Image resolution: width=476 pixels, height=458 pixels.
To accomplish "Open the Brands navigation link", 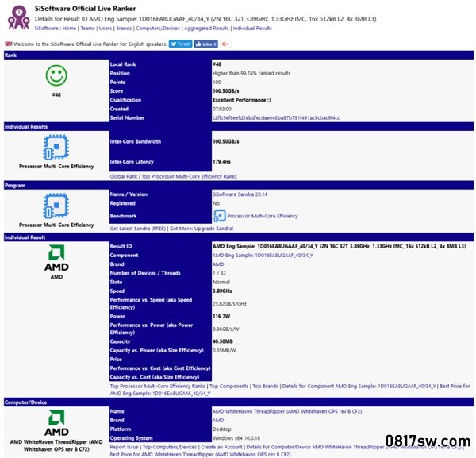I will [x=124, y=29].
